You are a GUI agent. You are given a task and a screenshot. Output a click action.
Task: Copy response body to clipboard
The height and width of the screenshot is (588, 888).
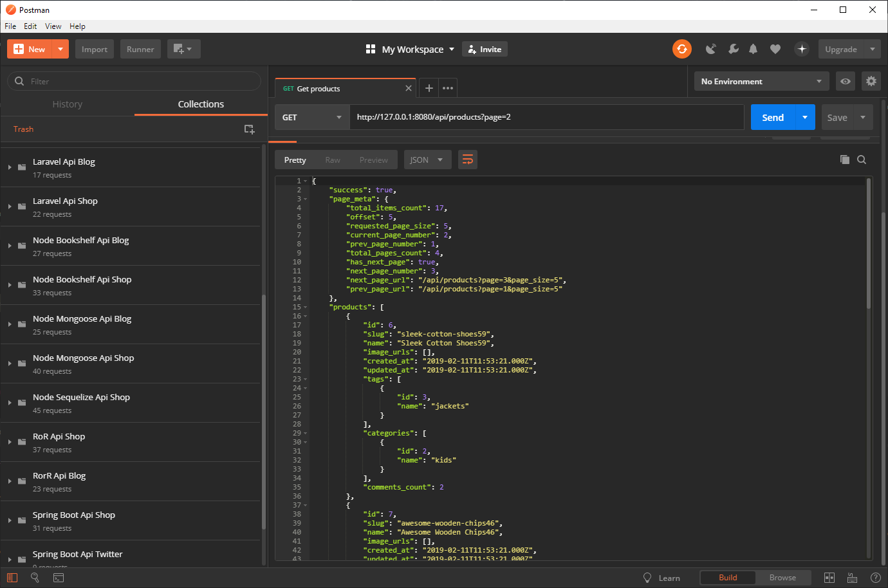(845, 160)
